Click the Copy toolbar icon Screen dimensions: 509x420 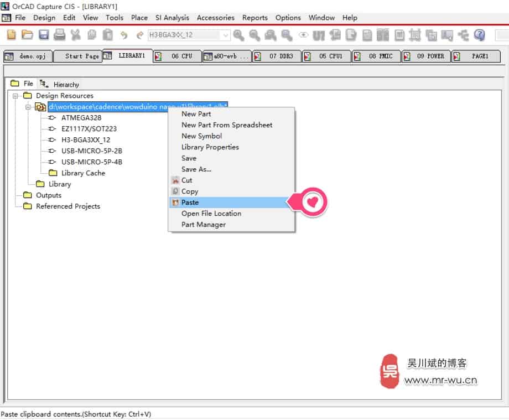coord(92,35)
